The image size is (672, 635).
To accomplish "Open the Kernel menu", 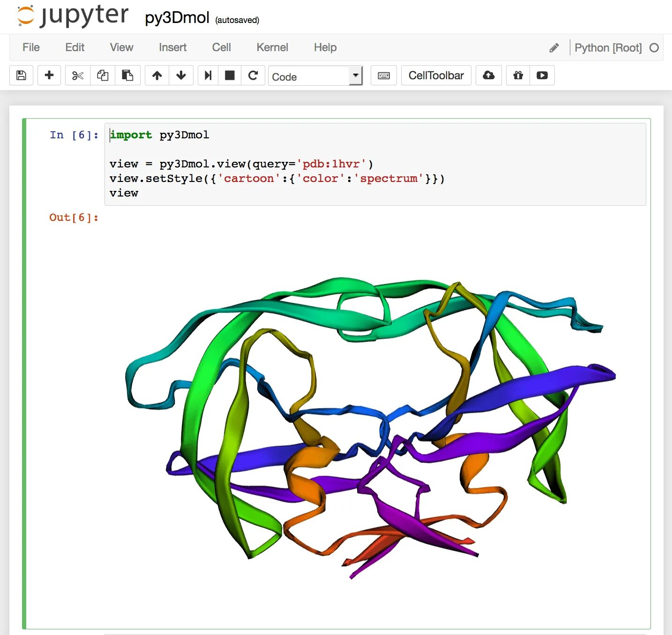I will pyautogui.click(x=272, y=47).
